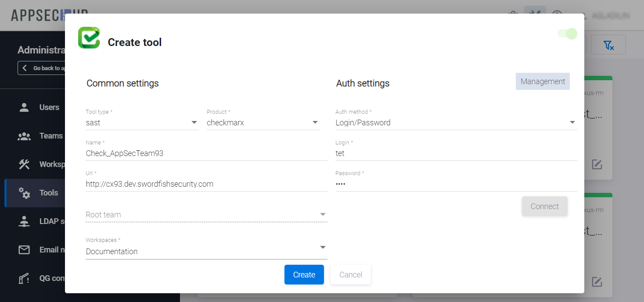Click the Users person icon in sidebar
644x302 pixels.
tap(24, 107)
